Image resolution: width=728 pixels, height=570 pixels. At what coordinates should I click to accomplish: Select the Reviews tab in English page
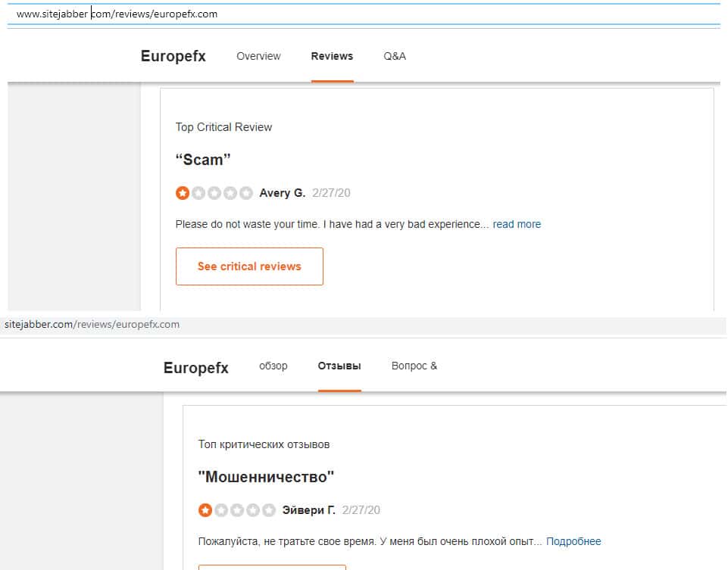coord(332,56)
